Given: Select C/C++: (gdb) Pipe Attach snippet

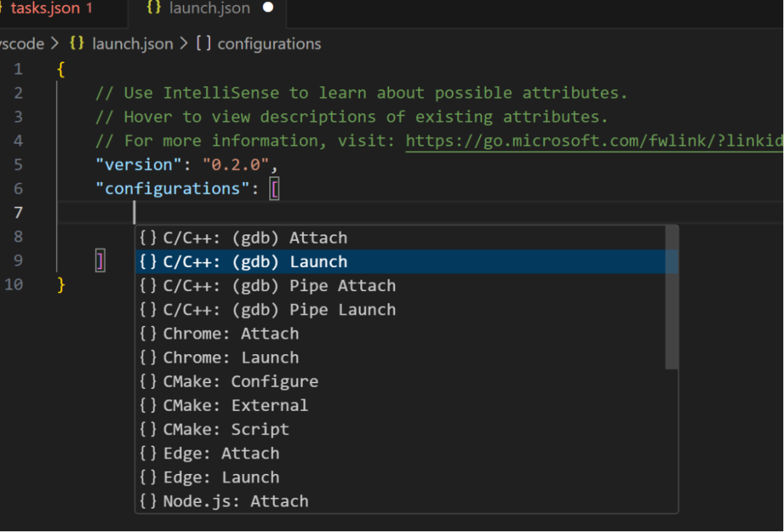Looking at the screenshot, I should click(401, 286).
